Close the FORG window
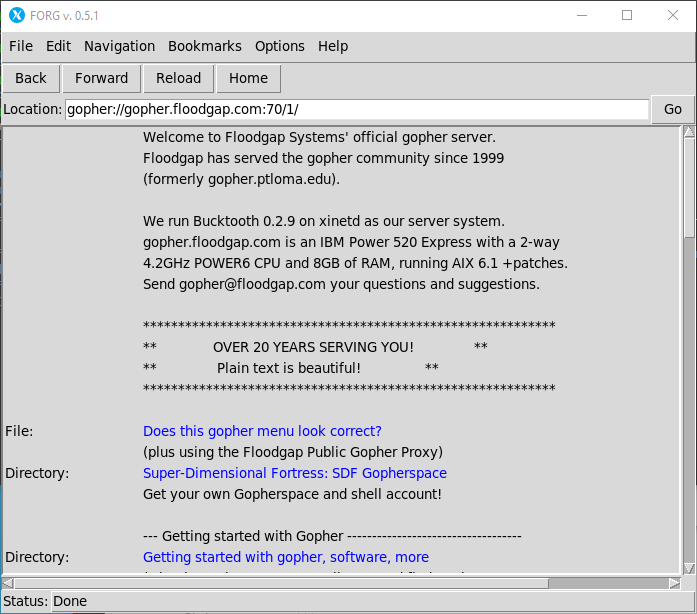 coord(673,16)
